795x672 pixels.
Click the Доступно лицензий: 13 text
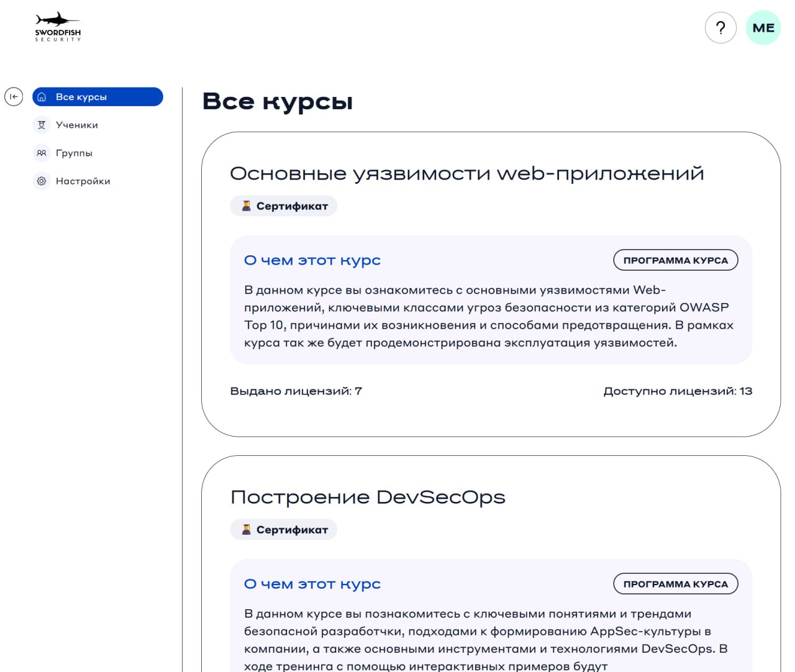point(678,391)
